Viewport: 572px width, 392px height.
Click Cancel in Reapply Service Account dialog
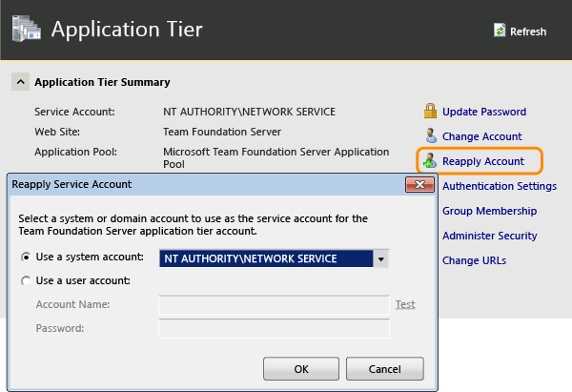click(385, 369)
